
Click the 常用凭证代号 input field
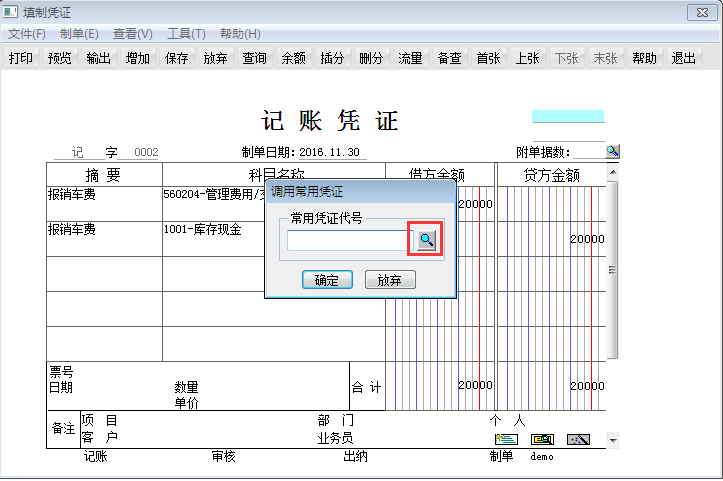(x=349, y=240)
